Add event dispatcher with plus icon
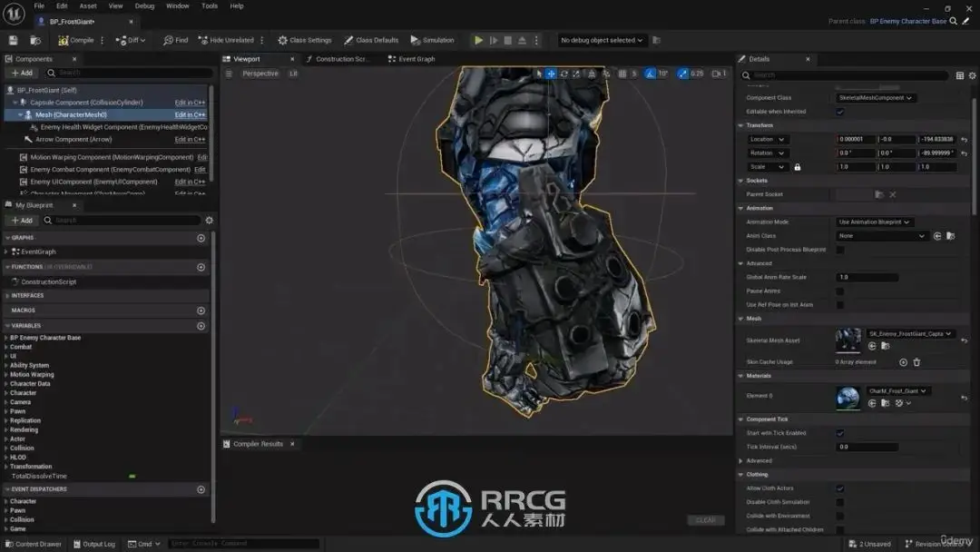Screen dimensions: 980x552 (x=201, y=489)
